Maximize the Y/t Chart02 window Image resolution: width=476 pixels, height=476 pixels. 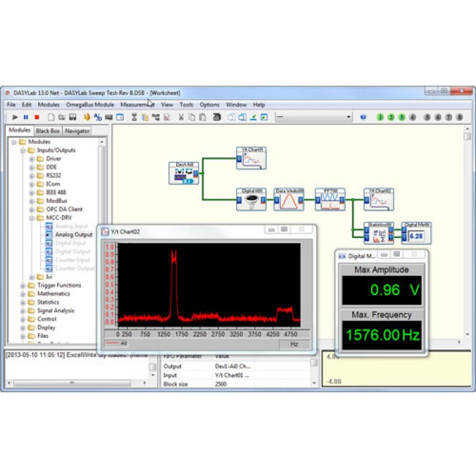pyautogui.click(x=284, y=230)
